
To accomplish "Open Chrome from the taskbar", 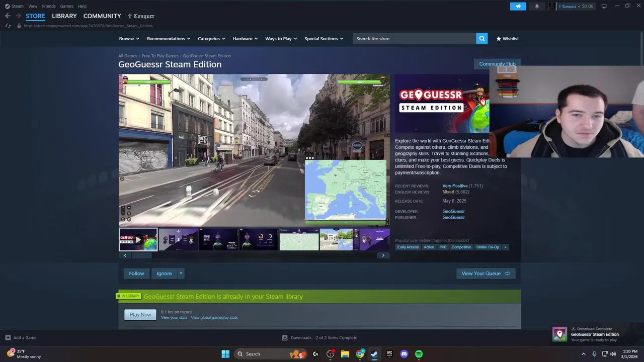I will point(360,354).
